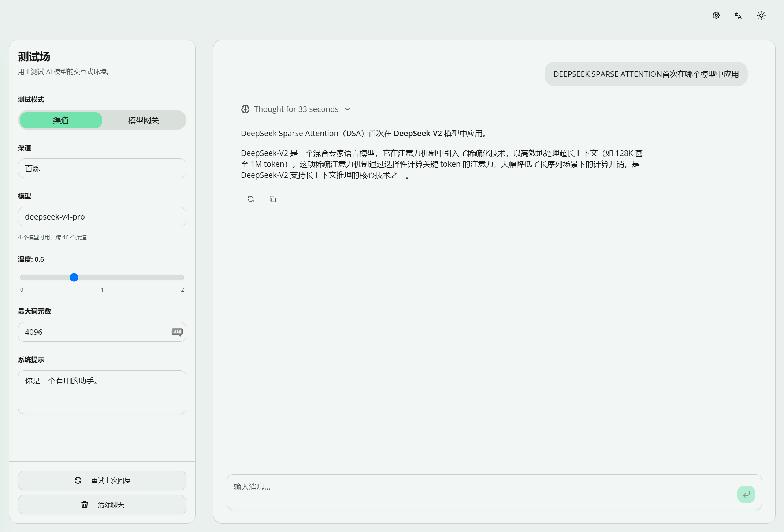Click 重试上次回复 button
This screenshot has height=532, width=784.
coord(102,480)
